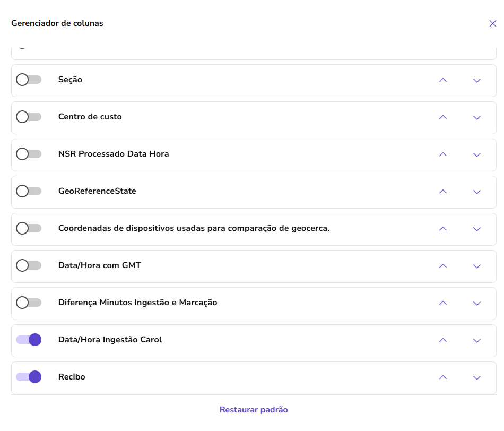Viewport: 504px width, 431px height.
Task: Move GeoReferenceState column up
Action: click(443, 192)
